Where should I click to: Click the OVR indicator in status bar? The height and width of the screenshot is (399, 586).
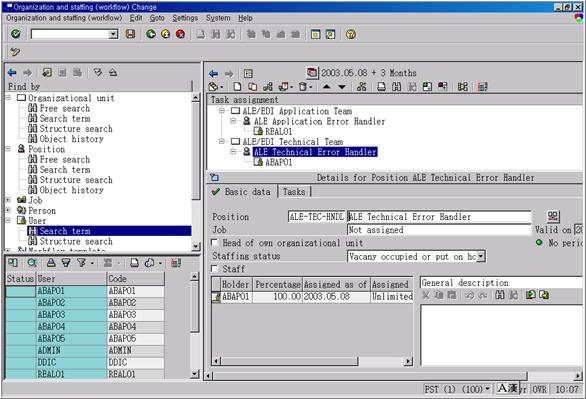(539, 389)
